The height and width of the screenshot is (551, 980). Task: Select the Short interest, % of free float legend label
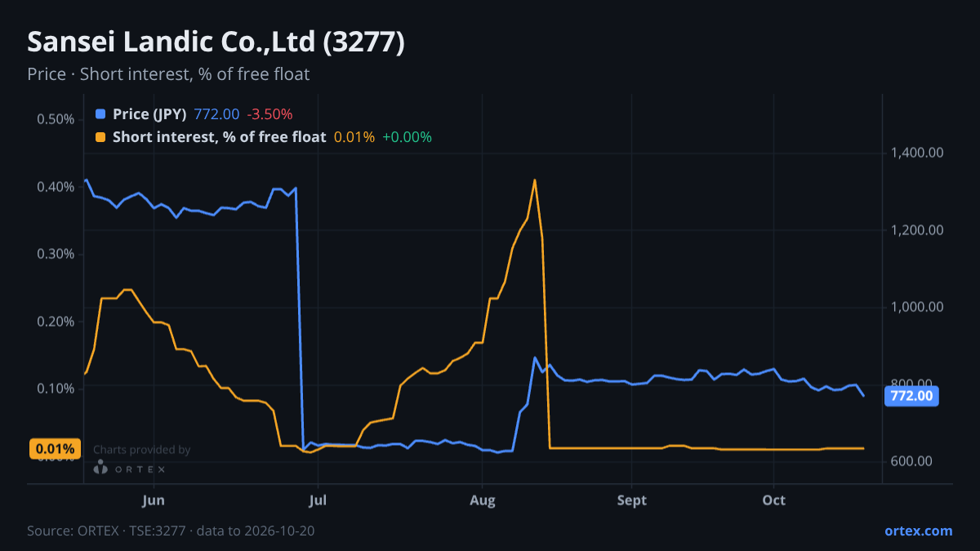click(219, 137)
